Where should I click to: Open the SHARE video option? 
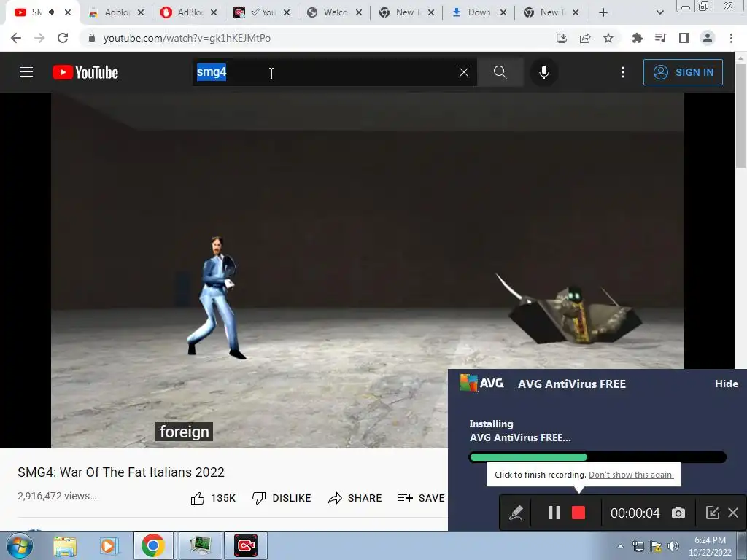[355, 498]
